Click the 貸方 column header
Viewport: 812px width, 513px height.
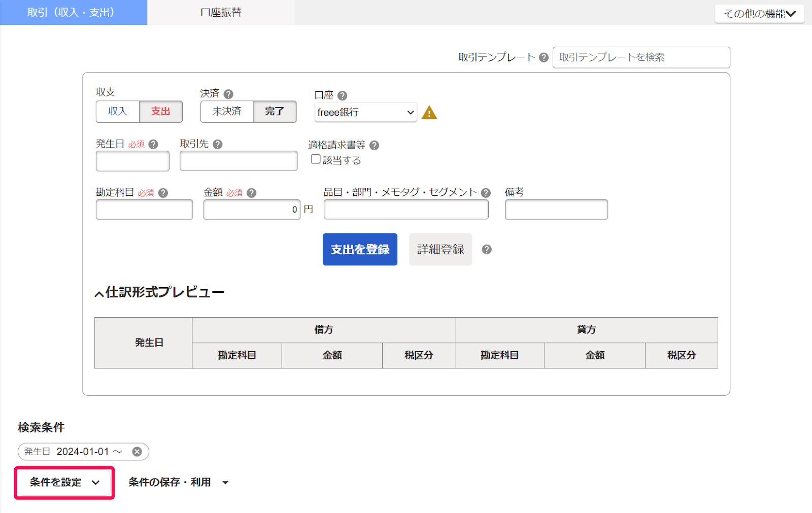click(x=586, y=330)
